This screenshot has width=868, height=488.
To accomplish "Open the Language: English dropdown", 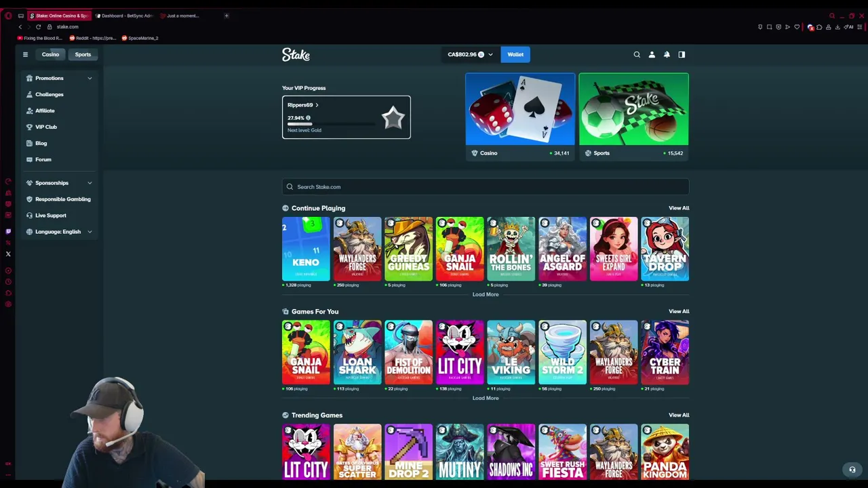I will [60, 232].
